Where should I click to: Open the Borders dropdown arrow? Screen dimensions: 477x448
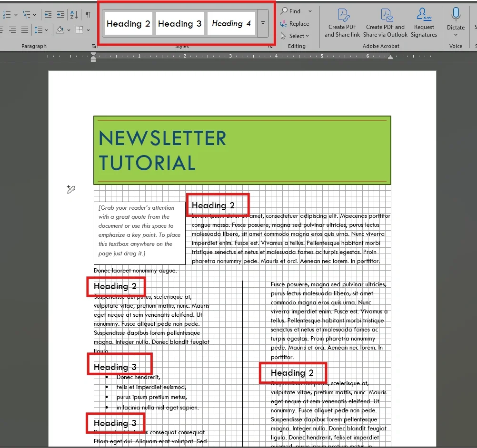[89, 30]
